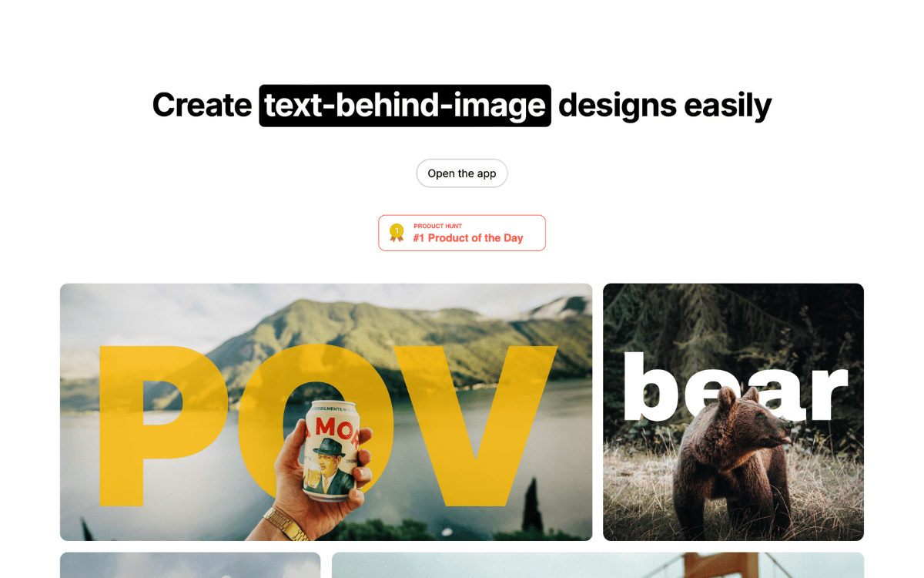Open the partially visible bottom-left example image
The height and width of the screenshot is (578, 924).
[x=190, y=565]
